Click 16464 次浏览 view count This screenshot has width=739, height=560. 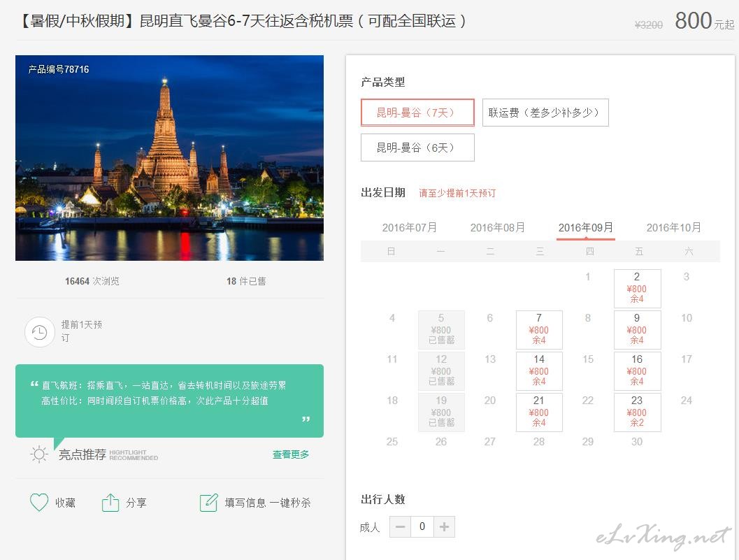(92, 281)
